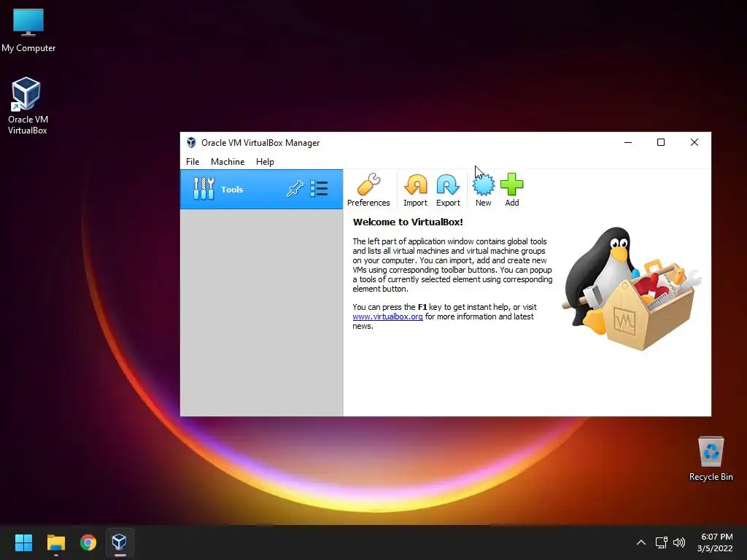Viewport: 747px width, 560px height.
Task: Open the Help menu
Action: (265, 161)
